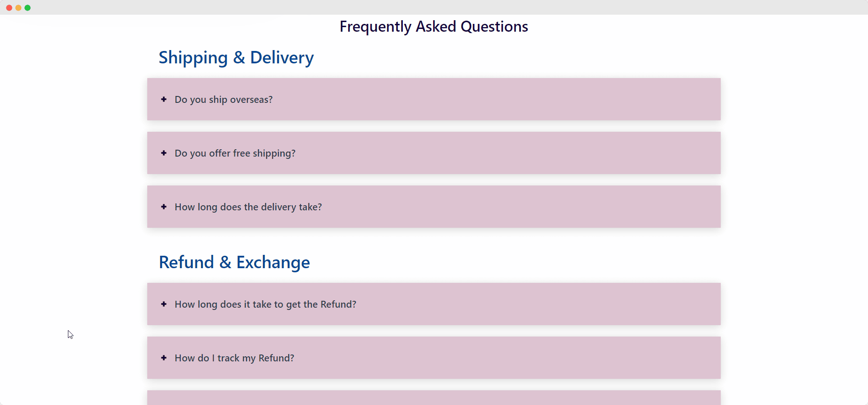Expand the "How do I track my Refund?" entry
The height and width of the screenshot is (405, 868).
[x=234, y=358]
